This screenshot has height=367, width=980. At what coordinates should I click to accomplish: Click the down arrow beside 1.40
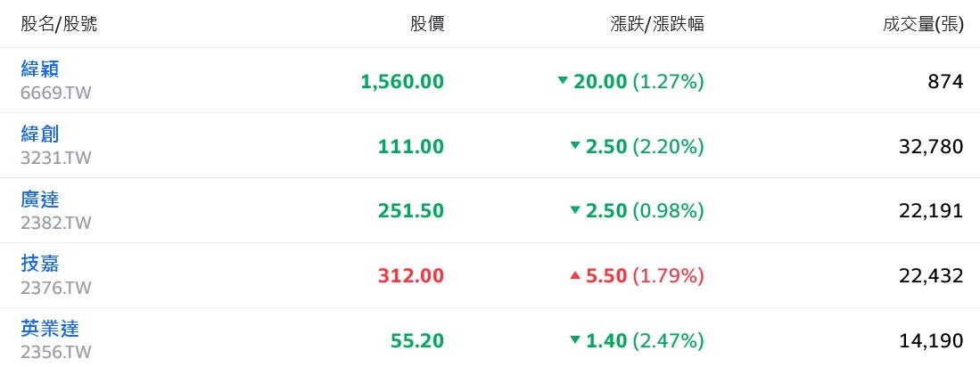(x=576, y=340)
